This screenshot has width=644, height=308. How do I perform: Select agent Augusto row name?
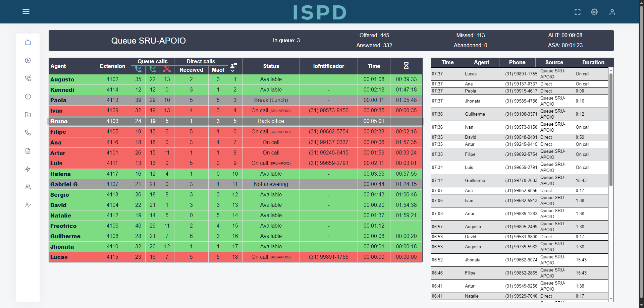coord(62,79)
